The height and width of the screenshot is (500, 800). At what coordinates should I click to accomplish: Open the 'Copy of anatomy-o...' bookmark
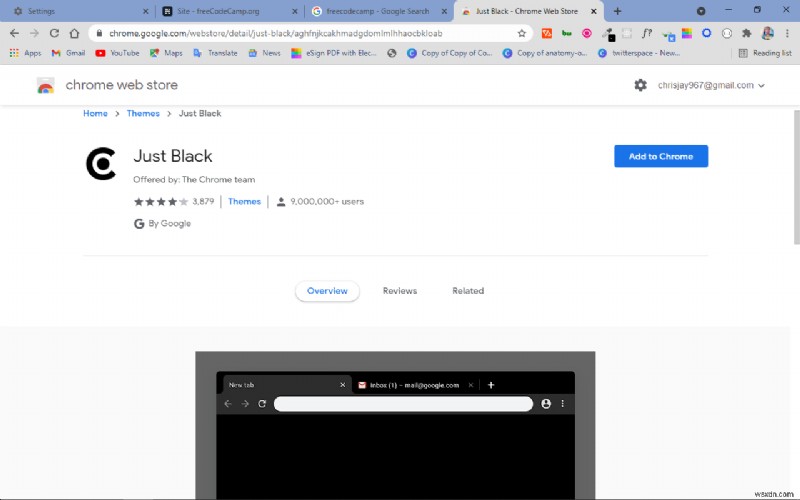pos(545,53)
